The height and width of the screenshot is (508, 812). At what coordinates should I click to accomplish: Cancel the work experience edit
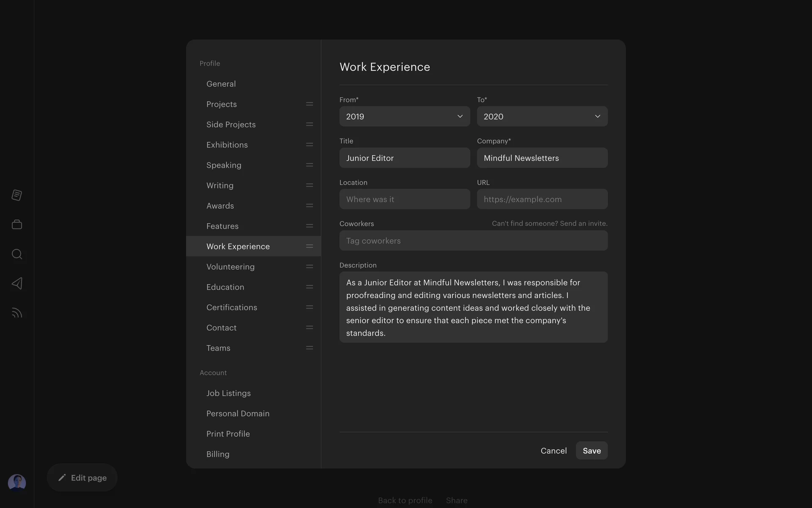click(553, 451)
